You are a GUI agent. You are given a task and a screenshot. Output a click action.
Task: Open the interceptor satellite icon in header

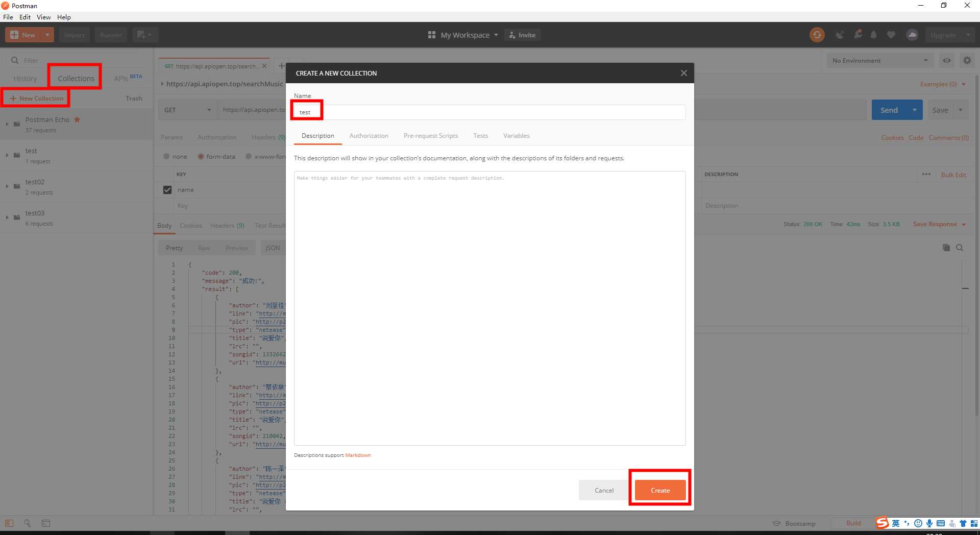840,35
